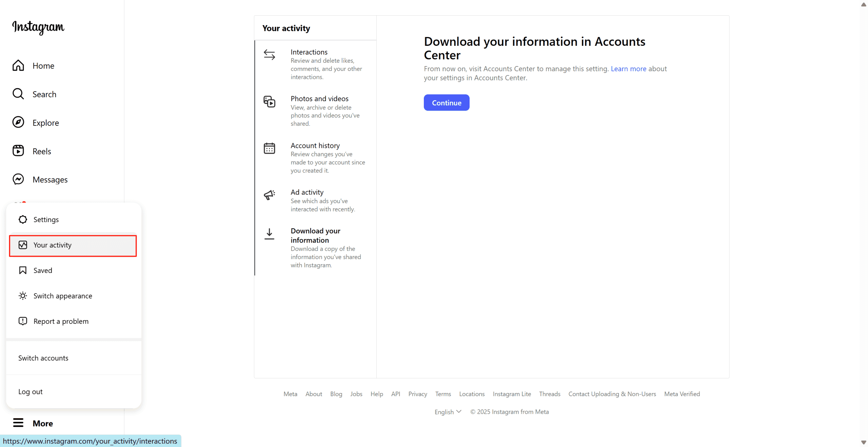This screenshot has width=868, height=447.
Task: Click the More hamburger icon
Action: [x=18, y=423]
